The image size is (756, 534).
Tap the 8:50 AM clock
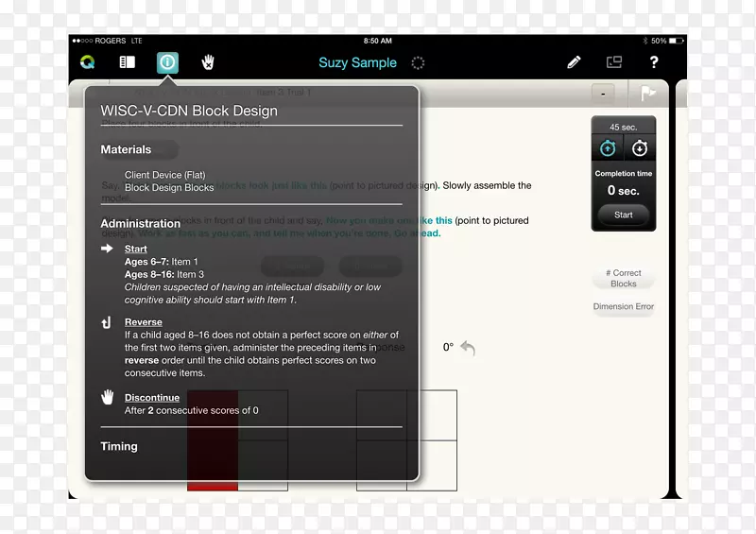pyautogui.click(x=377, y=41)
